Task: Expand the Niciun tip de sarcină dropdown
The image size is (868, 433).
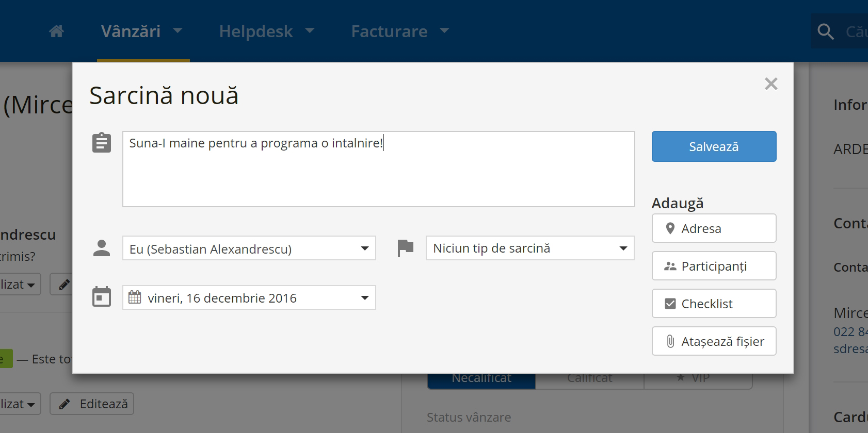Action: pyautogui.click(x=530, y=248)
